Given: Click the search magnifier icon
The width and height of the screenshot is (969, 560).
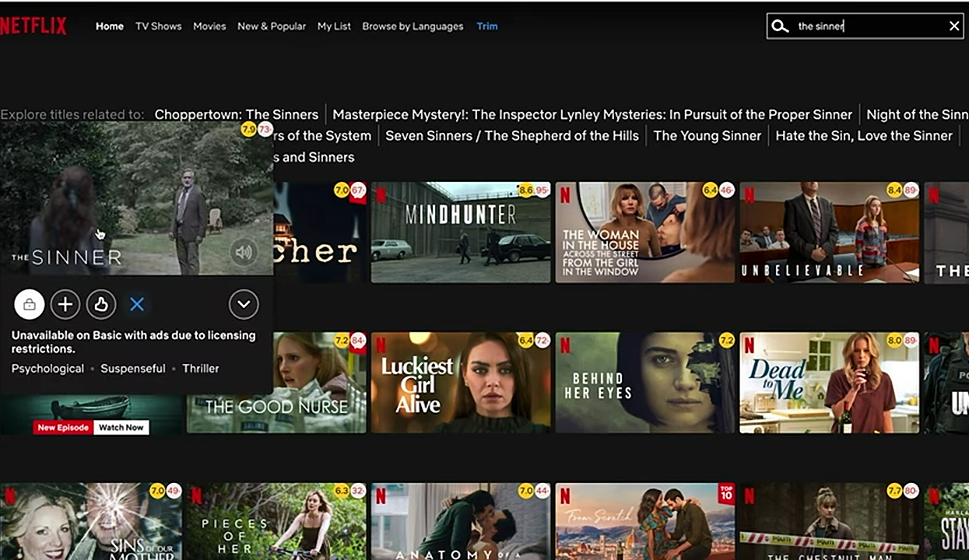Looking at the screenshot, I should tap(780, 26).
